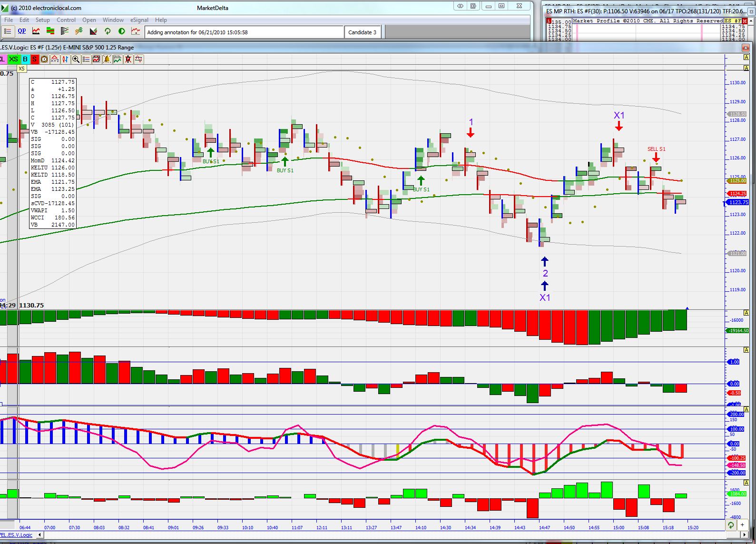Click the VWAPI 1.50 row in data box
756x544 pixels.
tap(52, 210)
